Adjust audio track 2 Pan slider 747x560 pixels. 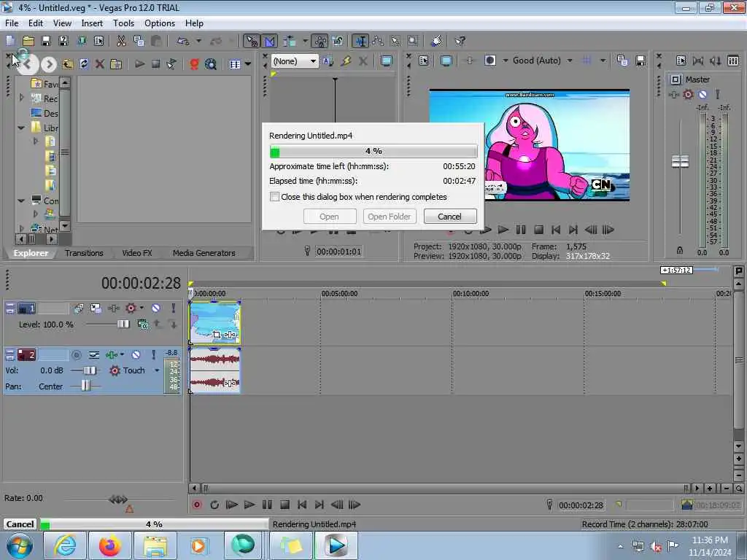(85, 386)
